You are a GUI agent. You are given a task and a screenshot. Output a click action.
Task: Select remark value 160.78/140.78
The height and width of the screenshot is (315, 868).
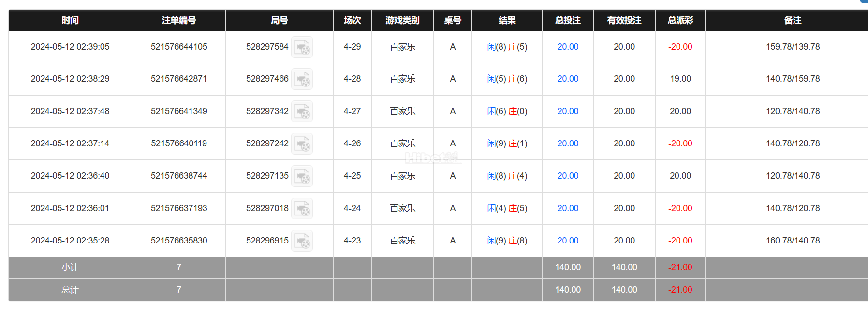[793, 241]
